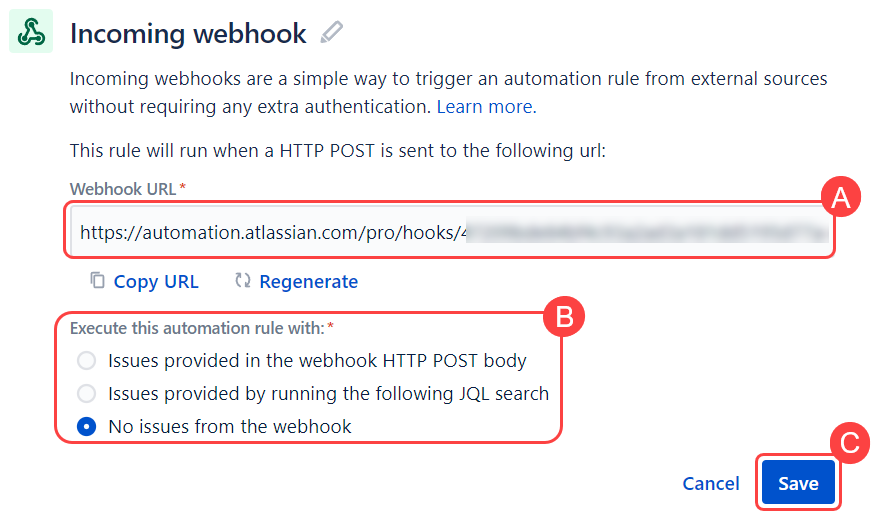Click the red annotation marker A

840,198
